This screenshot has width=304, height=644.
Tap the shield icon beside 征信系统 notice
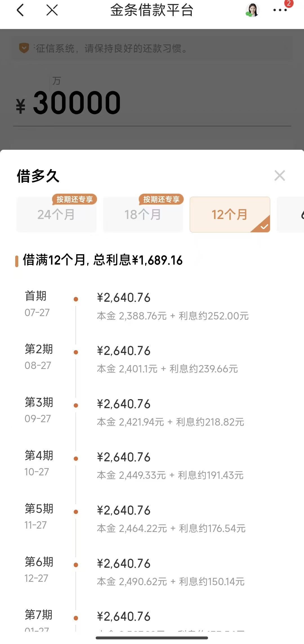click(x=24, y=48)
